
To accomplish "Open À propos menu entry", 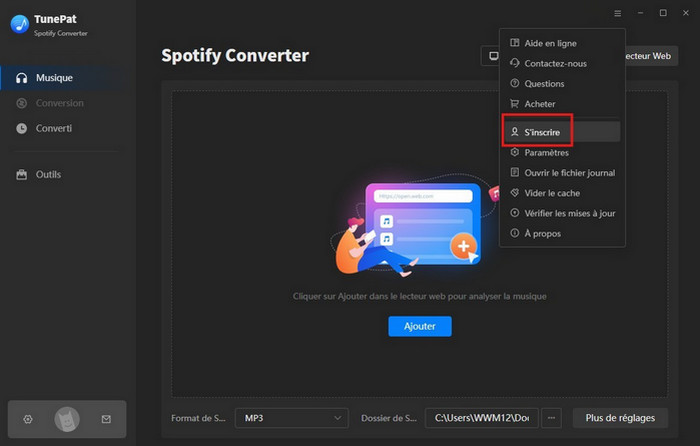I will pyautogui.click(x=562, y=233).
